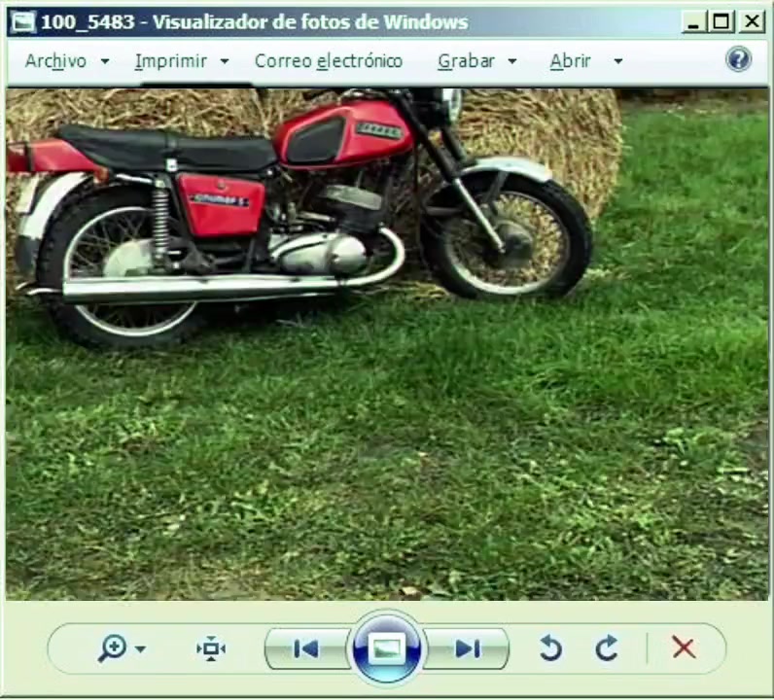Image resolution: width=774 pixels, height=700 pixels.
Task: Open the blue help question-mark icon
Action: 738,59
